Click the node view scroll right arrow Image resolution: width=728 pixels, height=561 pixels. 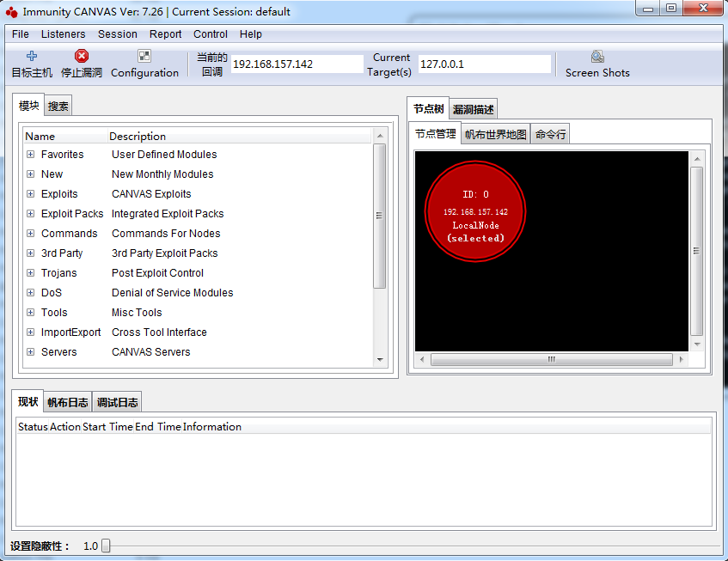click(681, 359)
